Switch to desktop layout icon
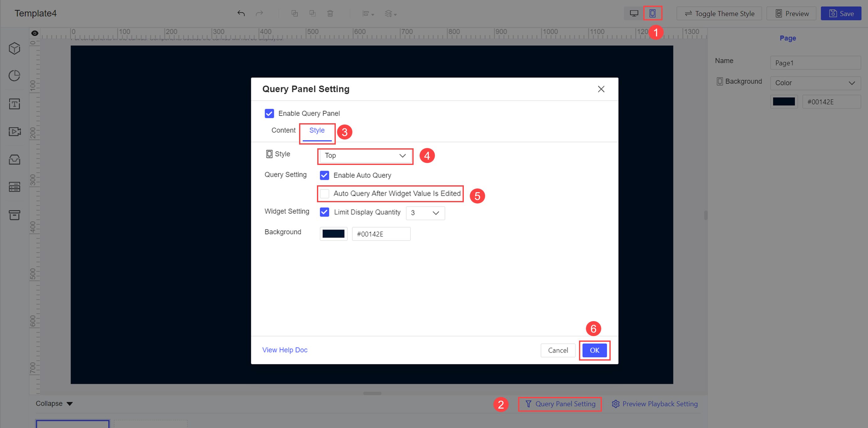 click(x=634, y=13)
